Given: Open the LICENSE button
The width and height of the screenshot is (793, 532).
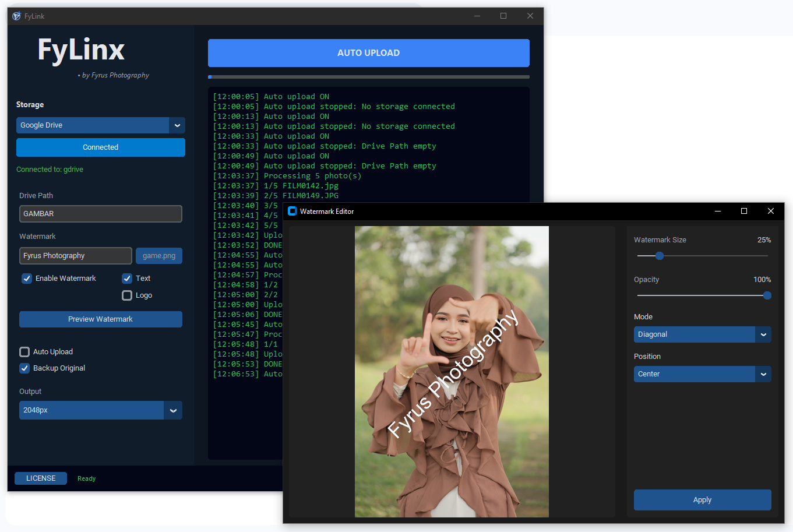Looking at the screenshot, I should click(41, 478).
